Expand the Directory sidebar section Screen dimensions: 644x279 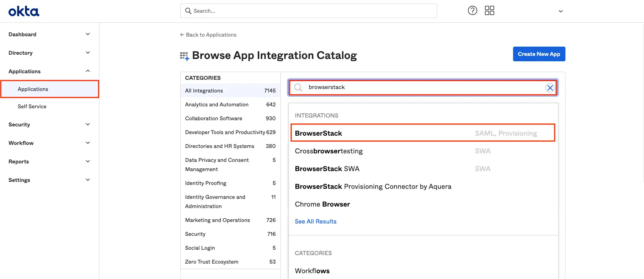87,53
